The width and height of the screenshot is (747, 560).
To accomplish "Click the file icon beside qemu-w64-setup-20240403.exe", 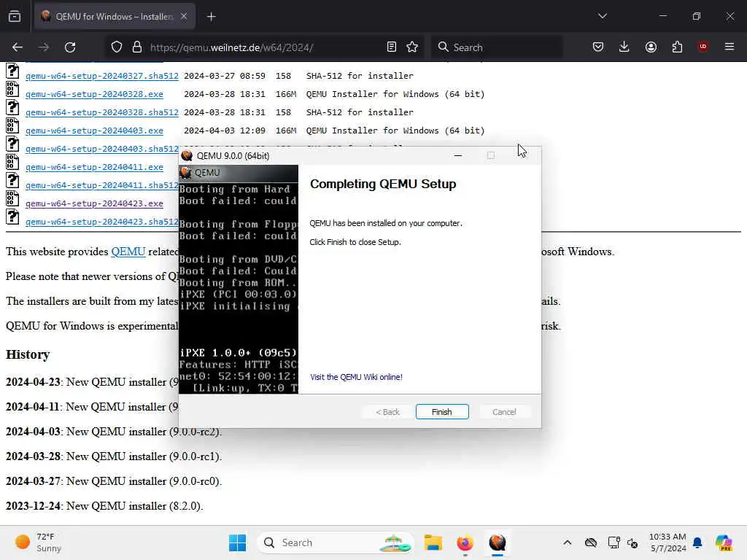I will 12,125.
